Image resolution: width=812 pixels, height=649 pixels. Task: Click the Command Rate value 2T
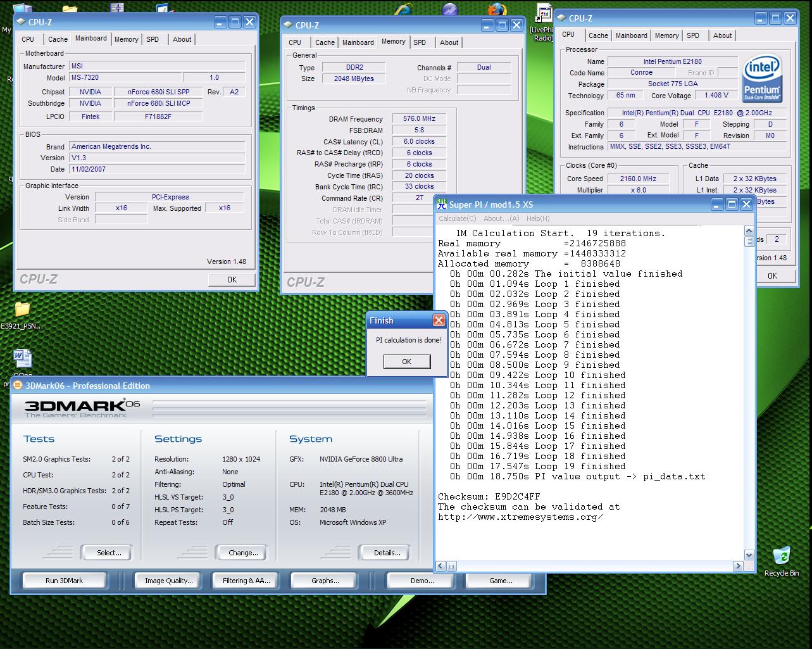(x=419, y=198)
